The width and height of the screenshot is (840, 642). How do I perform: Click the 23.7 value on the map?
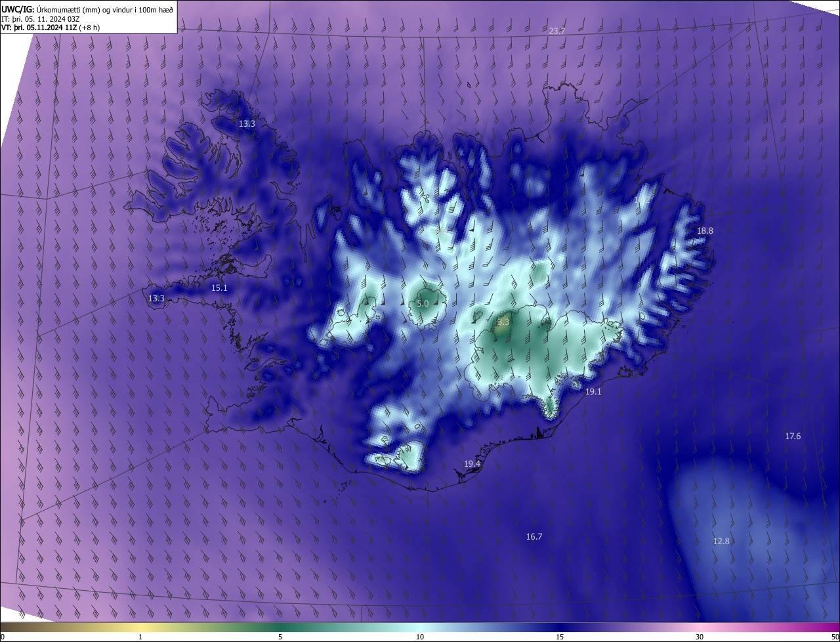pyautogui.click(x=557, y=32)
